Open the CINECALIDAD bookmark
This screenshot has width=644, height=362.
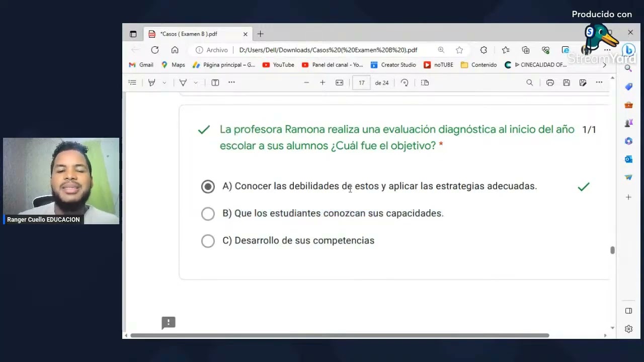(535, 65)
